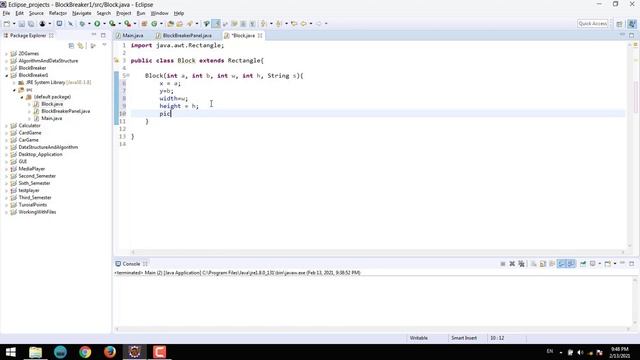Image resolution: width=640 pixels, height=360 pixels.
Task: Open File Explorer from taskbar
Action: pyautogui.click(x=36, y=352)
